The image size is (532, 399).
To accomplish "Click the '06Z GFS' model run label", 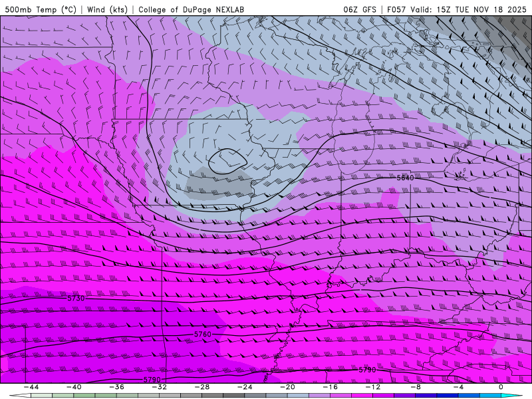I will tap(360, 9).
